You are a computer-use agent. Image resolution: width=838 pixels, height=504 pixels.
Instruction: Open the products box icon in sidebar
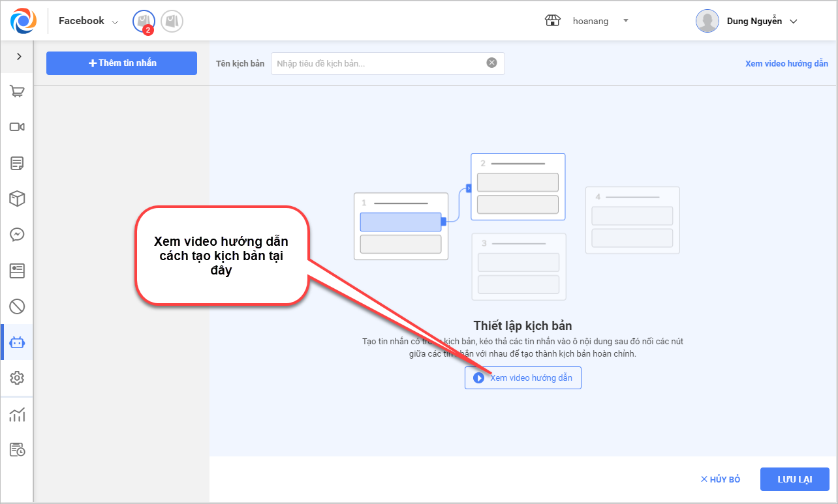17,199
